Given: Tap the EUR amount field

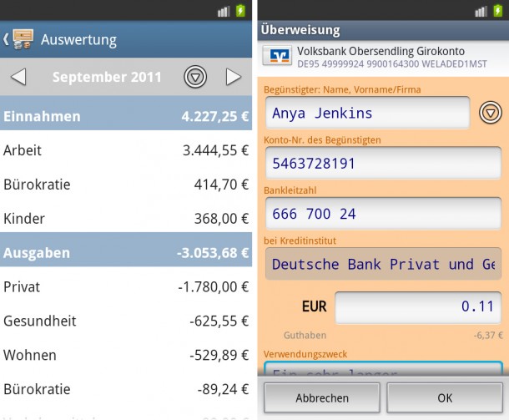Looking at the screenshot, I should 417,306.
